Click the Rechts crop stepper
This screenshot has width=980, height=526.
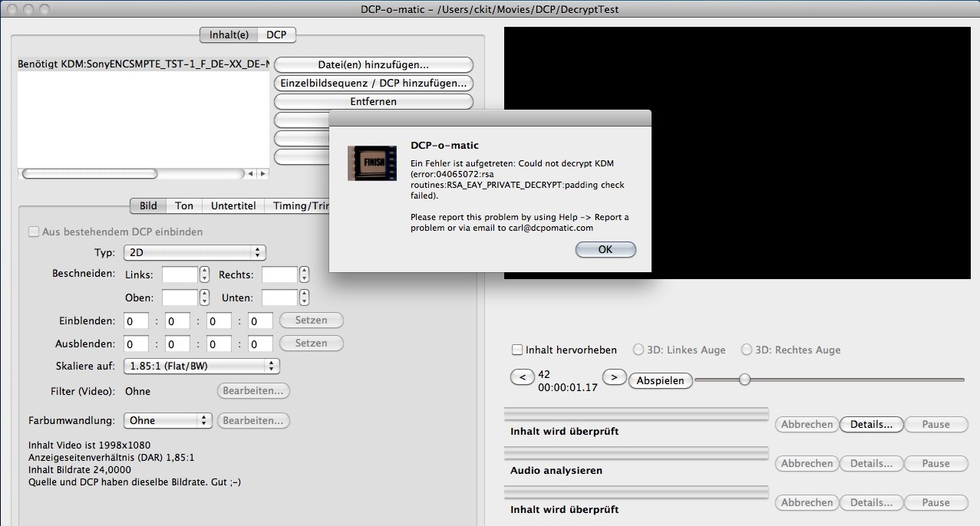coord(305,275)
